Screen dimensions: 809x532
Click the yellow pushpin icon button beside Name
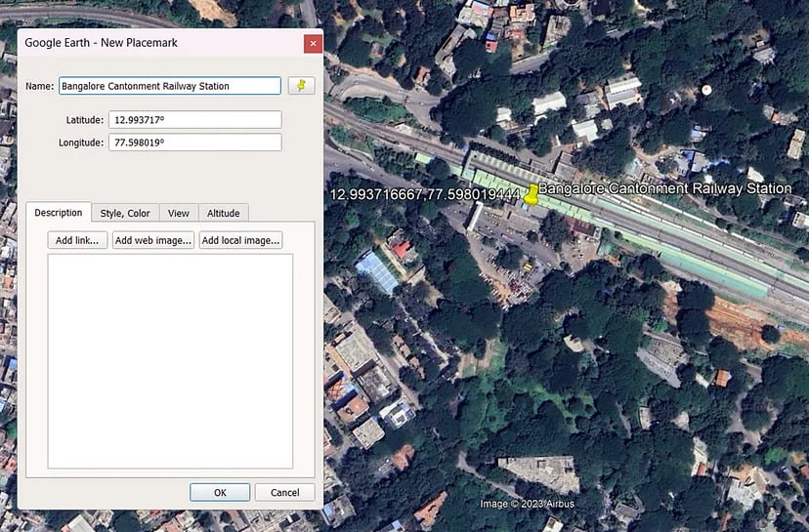(x=301, y=86)
